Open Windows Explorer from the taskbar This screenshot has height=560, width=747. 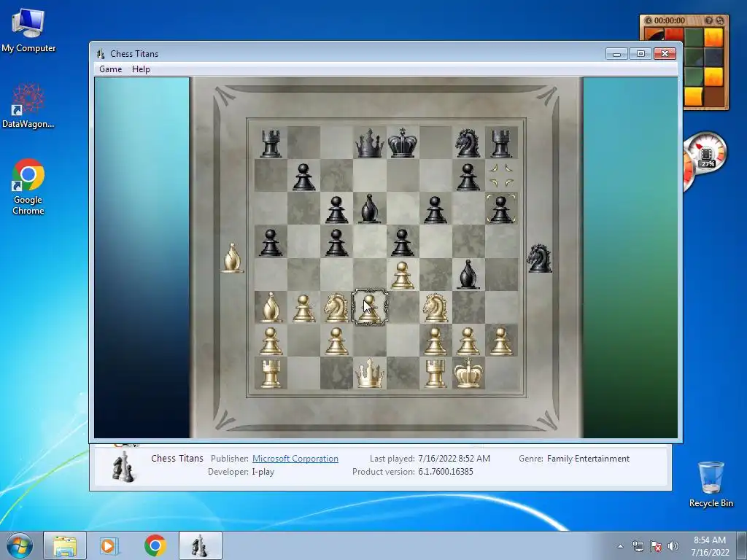(x=65, y=545)
